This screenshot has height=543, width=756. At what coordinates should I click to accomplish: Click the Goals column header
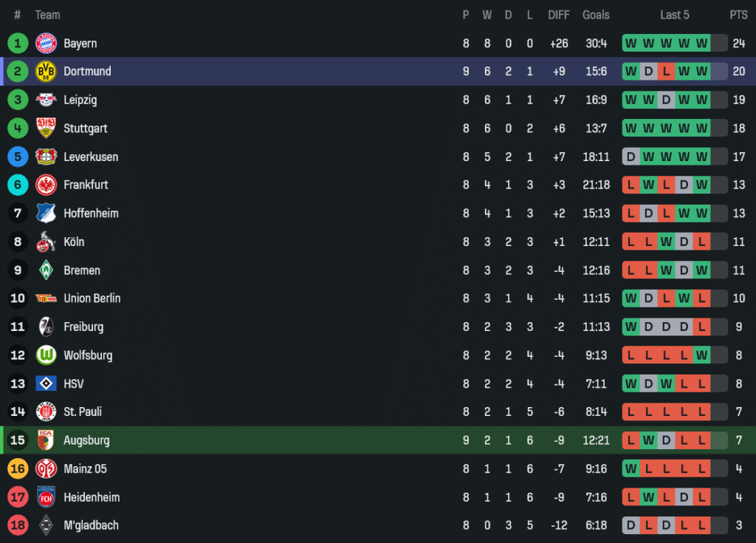596,15
